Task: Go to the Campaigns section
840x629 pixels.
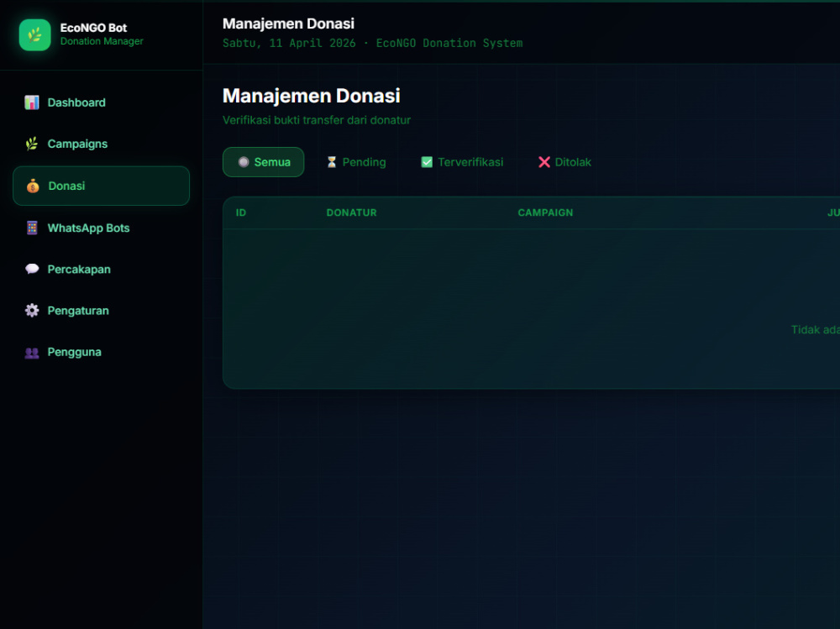Action: (102, 144)
